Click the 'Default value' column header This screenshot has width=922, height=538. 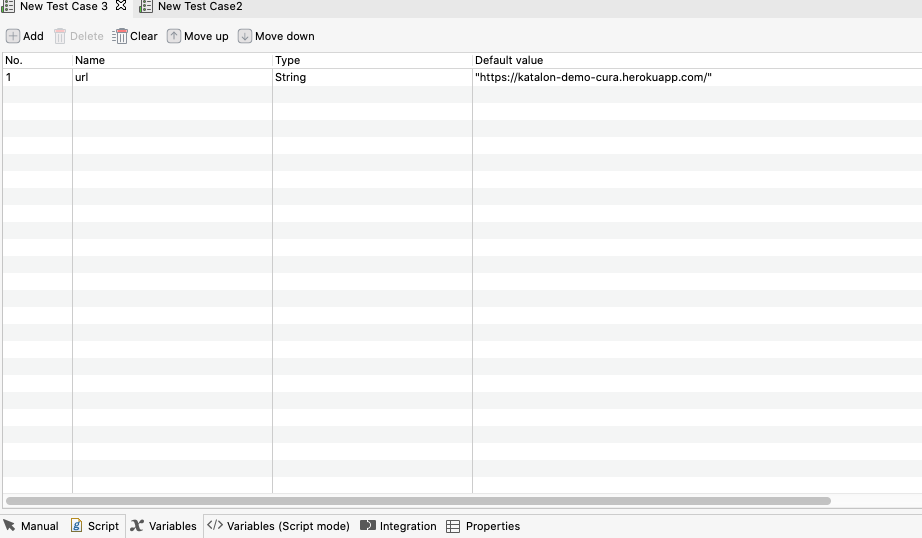click(697, 60)
